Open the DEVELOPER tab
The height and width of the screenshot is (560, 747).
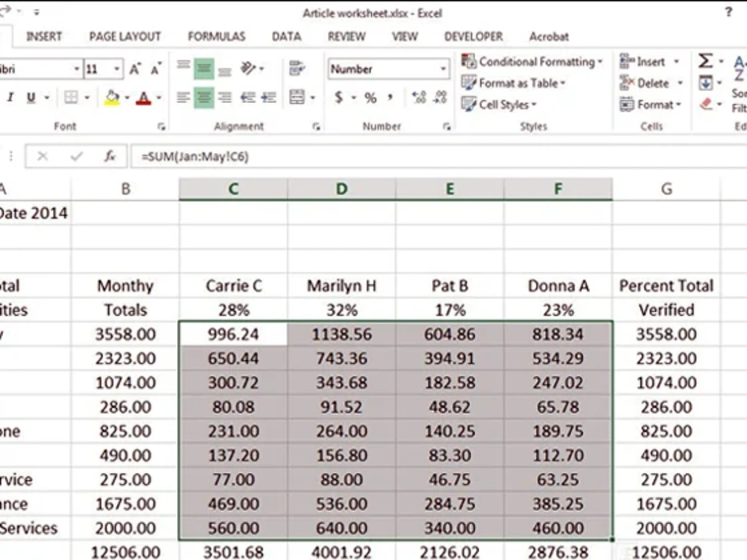(473, 37)
